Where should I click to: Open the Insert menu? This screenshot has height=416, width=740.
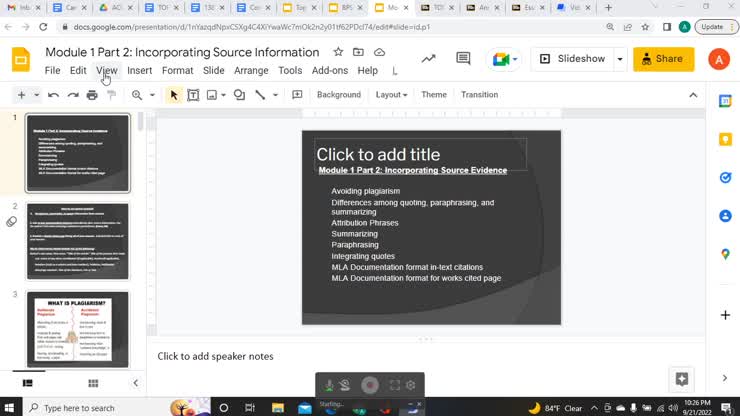(140, 70)
